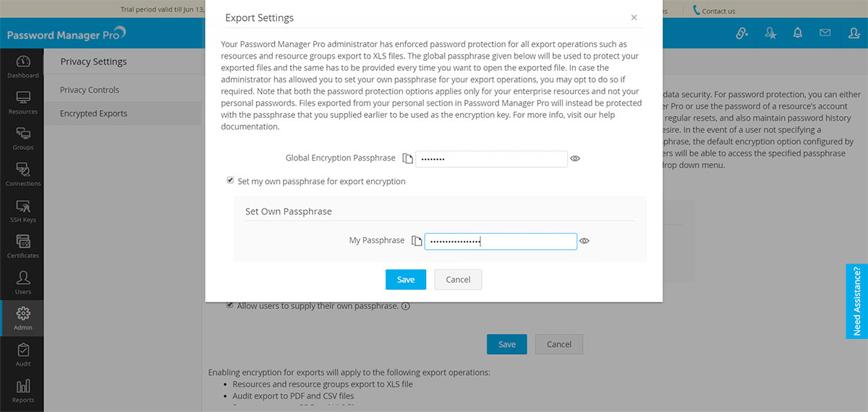Cancel the Export Settings dialog
This screenshot has width=868, height=412.
(x=458, y=279)
